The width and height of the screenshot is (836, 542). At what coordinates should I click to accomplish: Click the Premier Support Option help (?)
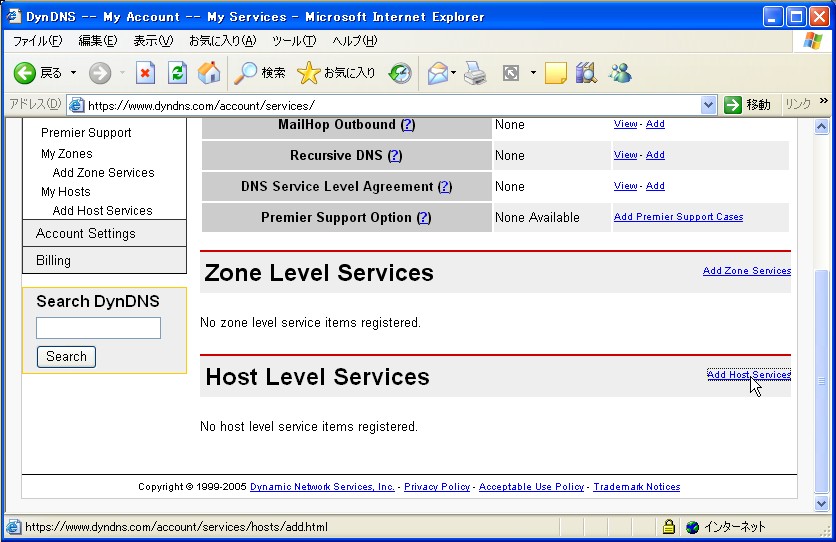(x=424, y=217)
